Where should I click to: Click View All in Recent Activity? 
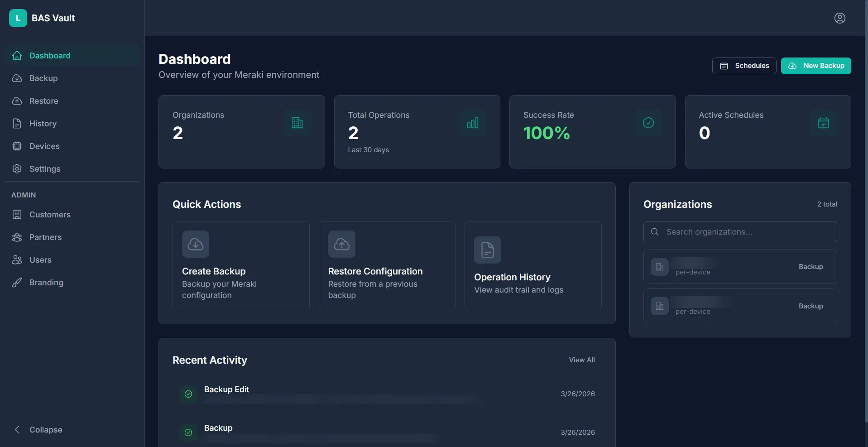coord(582,360)
